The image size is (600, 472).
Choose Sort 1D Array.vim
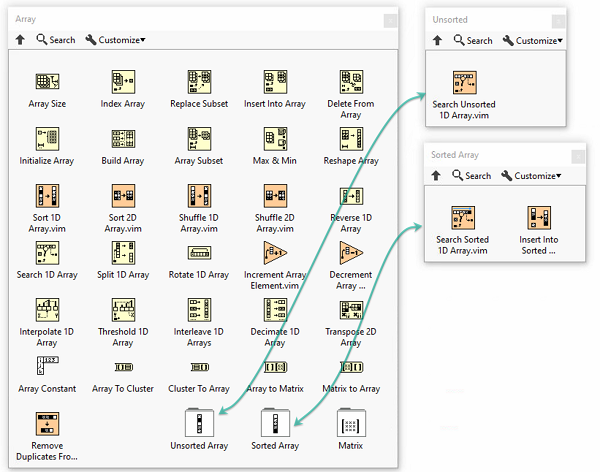tap(47, 196)
